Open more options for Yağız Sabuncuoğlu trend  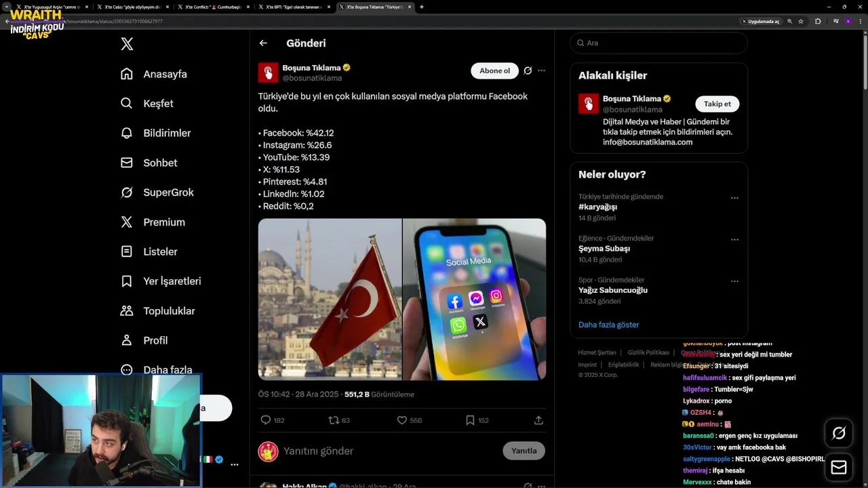tap(734, 281)
